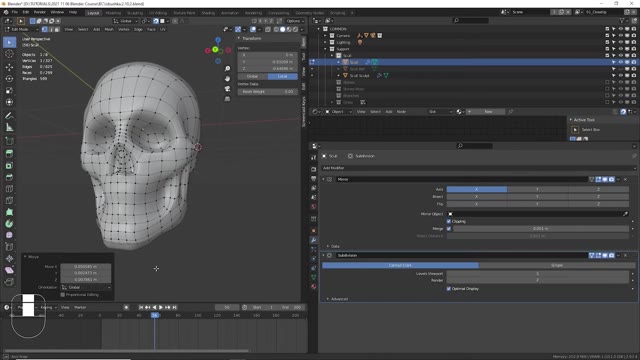This screenshot has height=360, width=640.
Task: Open the Add Modifier dropdown
Action: click(479, 168)
